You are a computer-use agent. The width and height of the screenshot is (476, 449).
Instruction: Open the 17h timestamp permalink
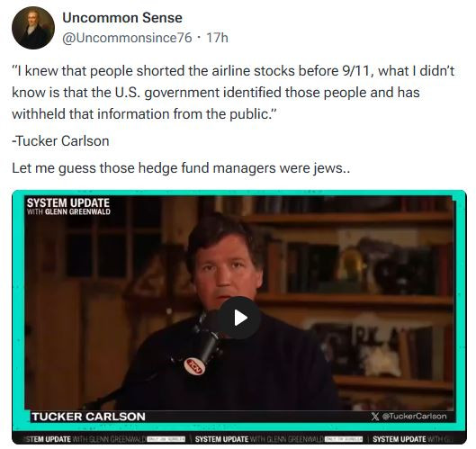click(217, 38)
